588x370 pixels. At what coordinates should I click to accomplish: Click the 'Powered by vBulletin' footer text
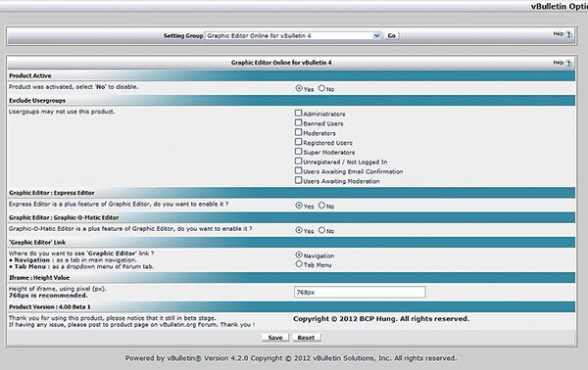pos(291,358)
